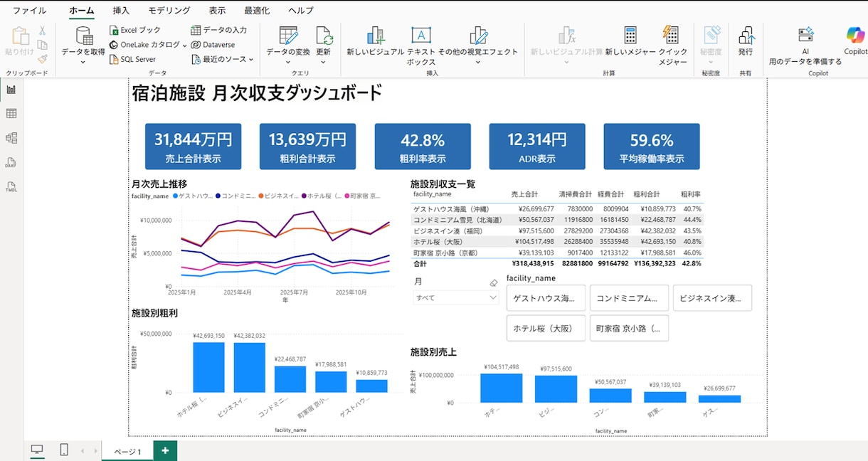868x461 pixels.
Task: Select the 売上合計表示 card showing 31,844万円
Action: pyautogui.click(x=193, y=147)
